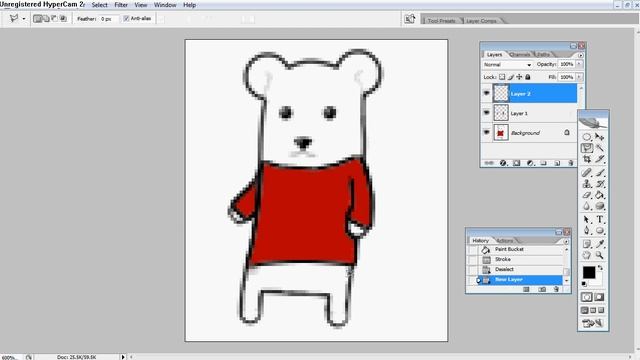Select the Clone Stamp tool
Viewport: 640px width, 360px height.
(x=587, y=184)
